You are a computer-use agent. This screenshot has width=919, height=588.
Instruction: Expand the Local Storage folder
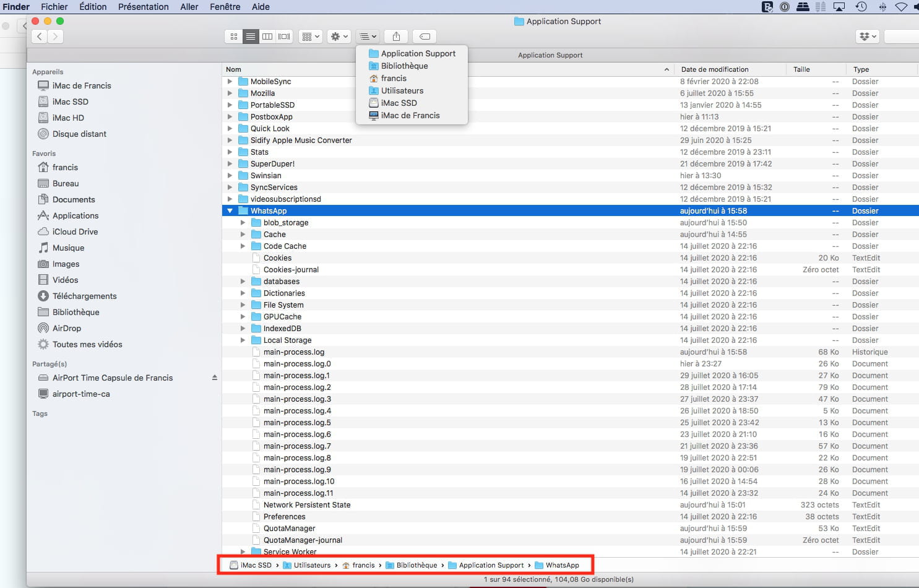243,340
